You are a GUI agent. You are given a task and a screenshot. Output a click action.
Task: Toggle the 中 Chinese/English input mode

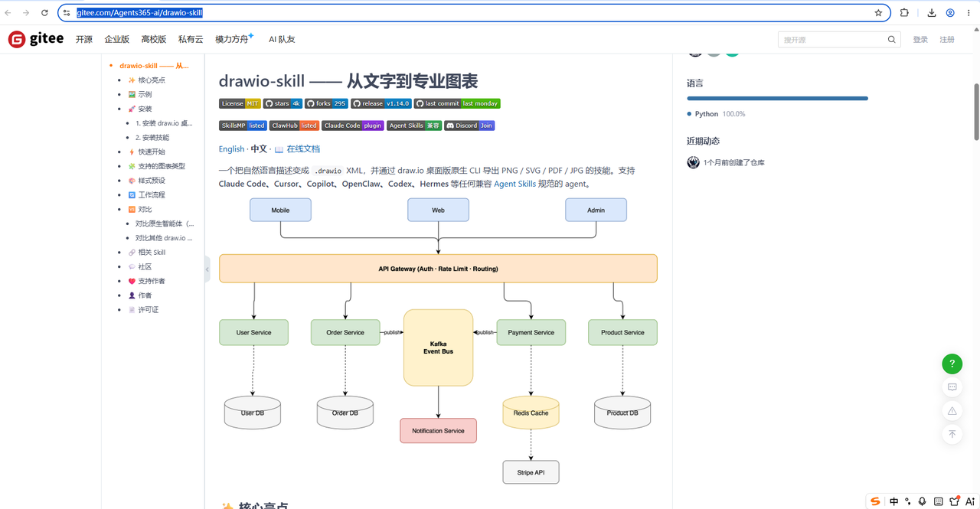[893, 501]
